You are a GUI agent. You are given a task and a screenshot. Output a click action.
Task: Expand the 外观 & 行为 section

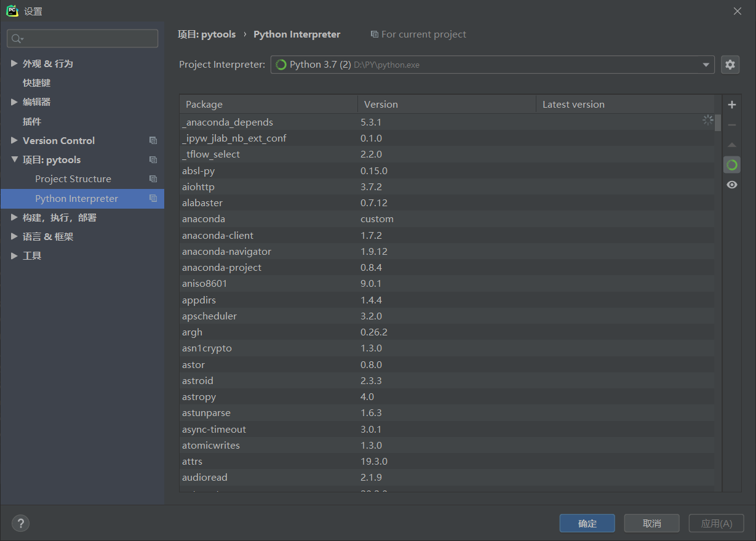pos(14,63)
